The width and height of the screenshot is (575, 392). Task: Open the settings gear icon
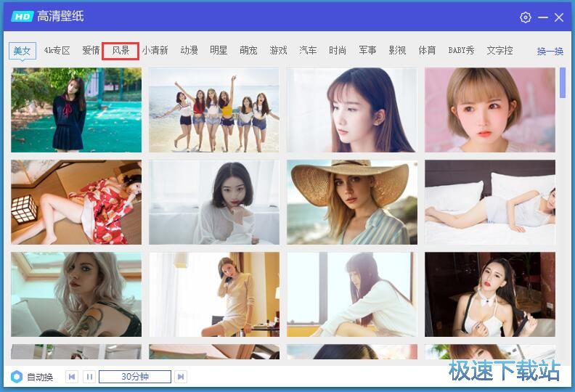pos(525,17)
